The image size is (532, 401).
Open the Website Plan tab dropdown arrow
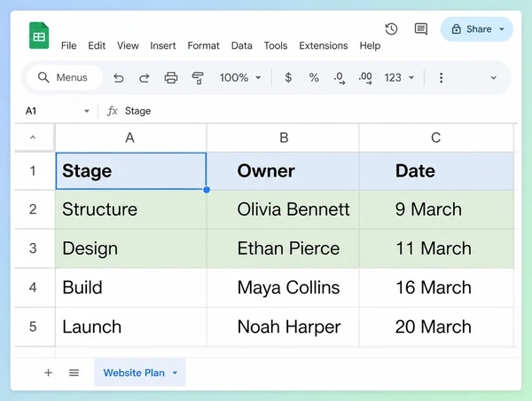[175, 373]
